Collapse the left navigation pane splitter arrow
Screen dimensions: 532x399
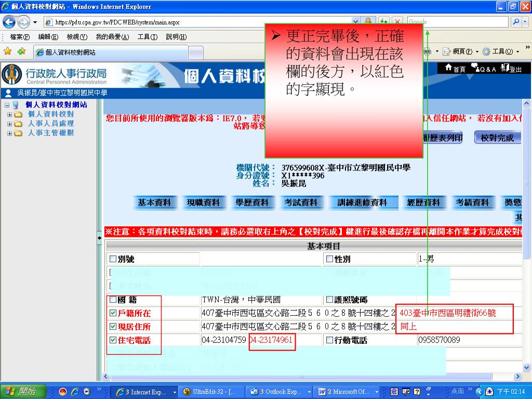click(x=99, y=238)
